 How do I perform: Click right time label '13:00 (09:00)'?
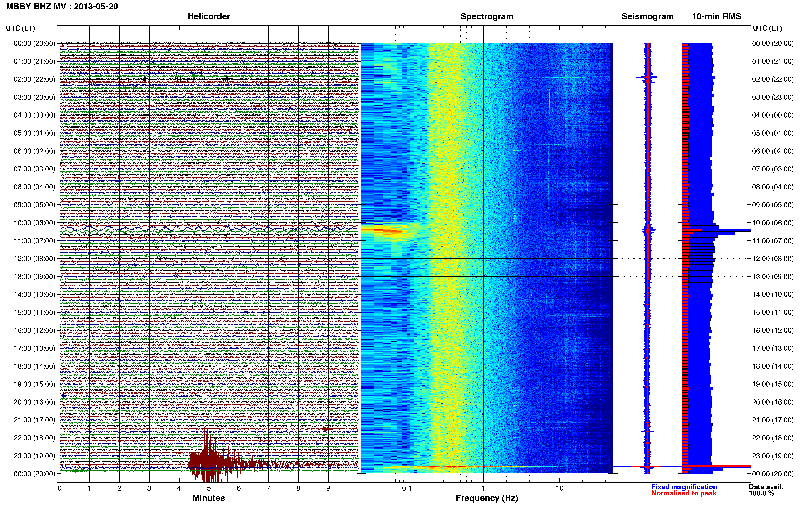773,277
